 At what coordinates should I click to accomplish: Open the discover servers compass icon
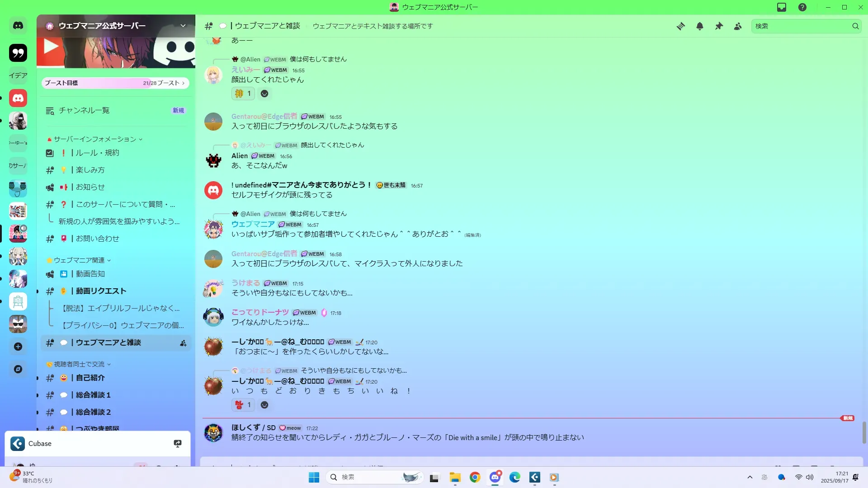point(18,369)
